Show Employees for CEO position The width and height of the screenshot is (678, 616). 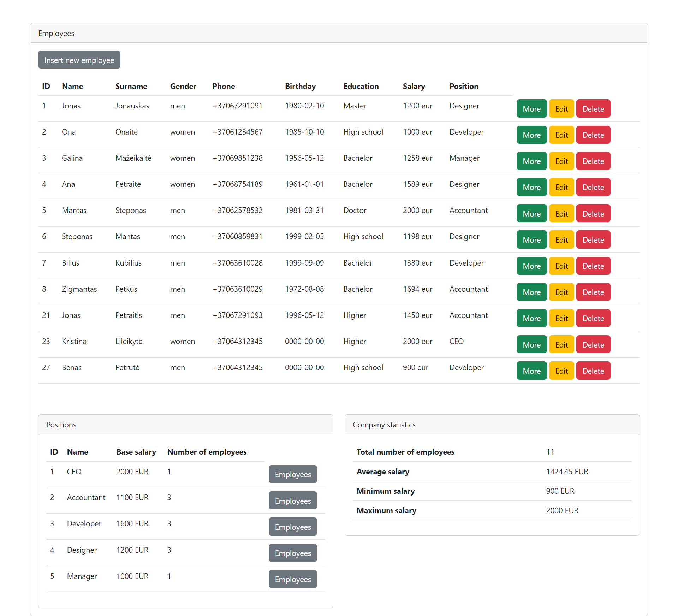(x=292, y=474)
